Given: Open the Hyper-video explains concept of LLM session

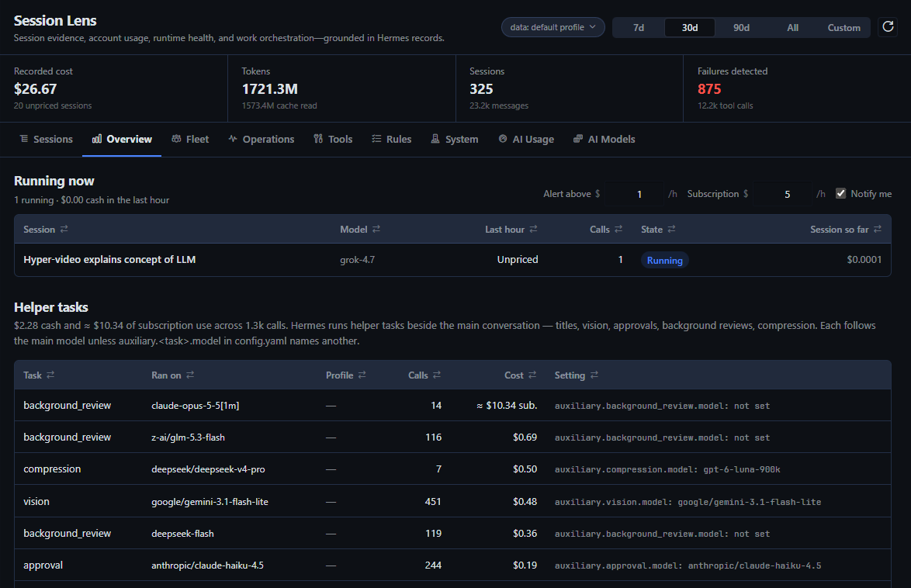Looking at the screenshot, I should click(109, 260).
